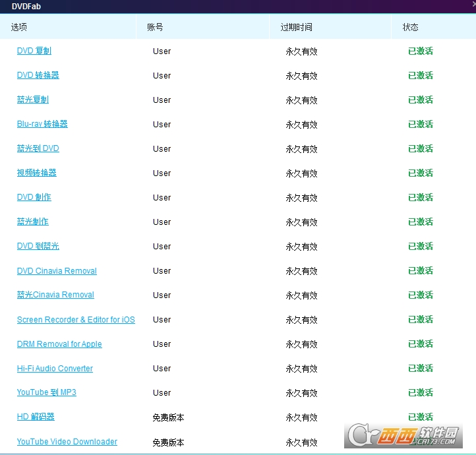Click 已激活 status in 蓝光复制 row

[x=421, y=100]
